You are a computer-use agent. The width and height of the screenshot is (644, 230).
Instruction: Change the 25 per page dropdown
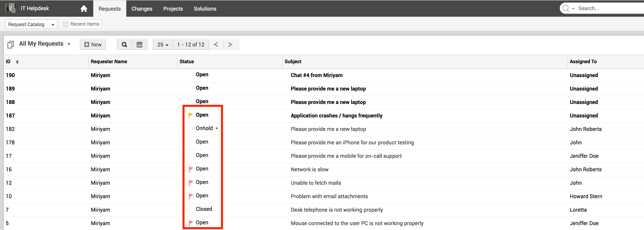pyautogui.click(x=163, y=44)
